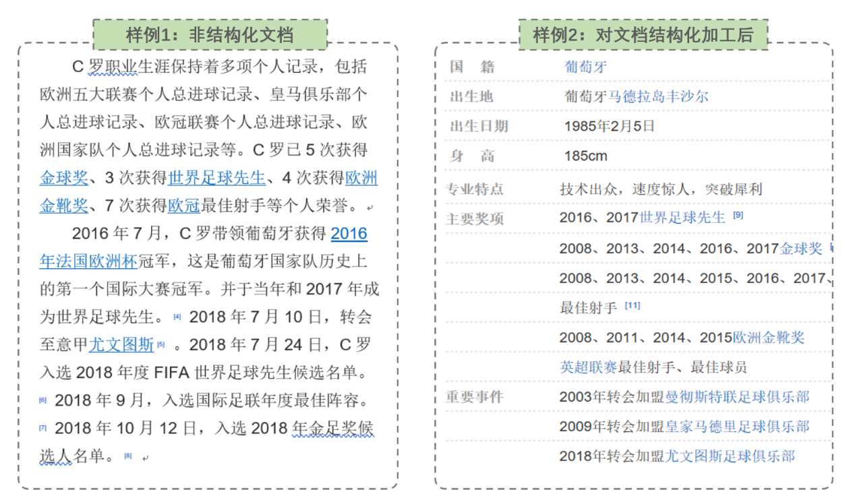Open 尤文图斯足球俱乐部 link in table
The width and height of the screenshot is (855, 504).
[730, 456]
